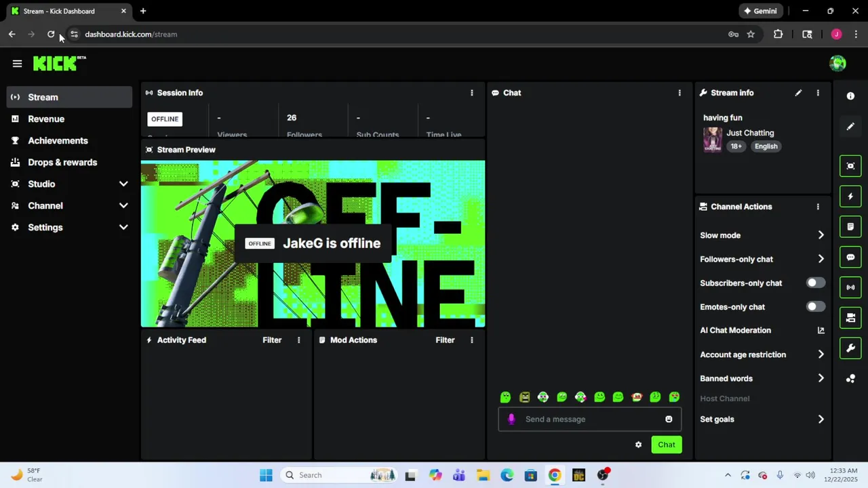Viewport: 868px width, 488px height.
Task: Toggle the document mod actions icon in right rail
Action: pos(850,226)
